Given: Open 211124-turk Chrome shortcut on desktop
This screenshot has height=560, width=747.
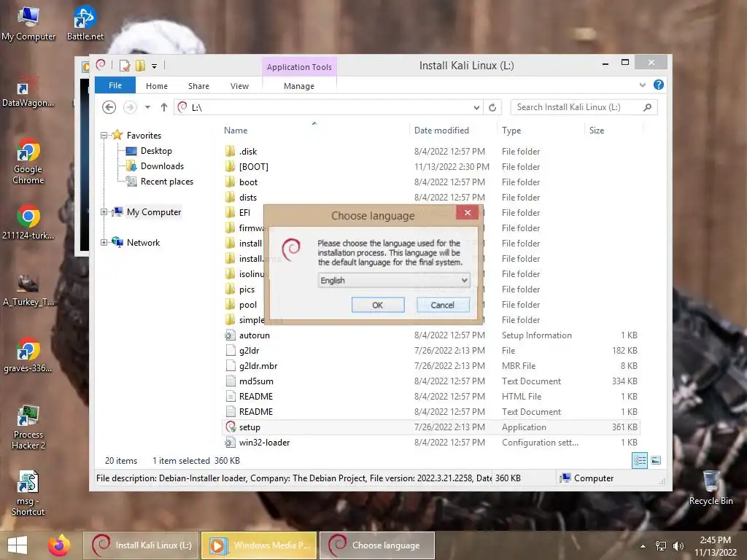Looking at the screenshot, I should (x=28, y=223).
